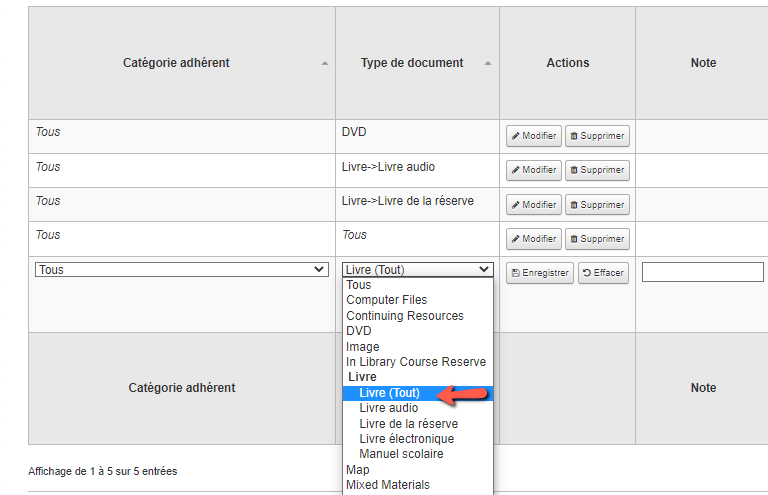This screenshot has width=768, height=495.
Task: Choose Livre électronique option
Action: click(406, 439)
